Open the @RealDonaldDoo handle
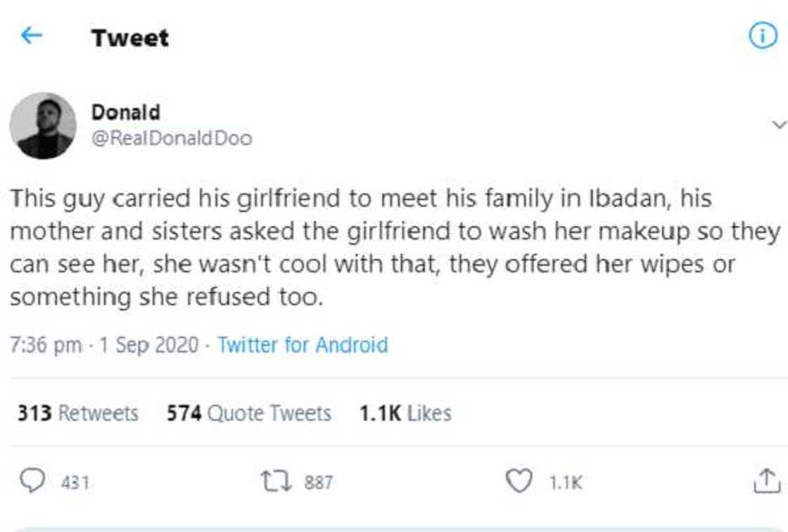 (x=172, y=138)
